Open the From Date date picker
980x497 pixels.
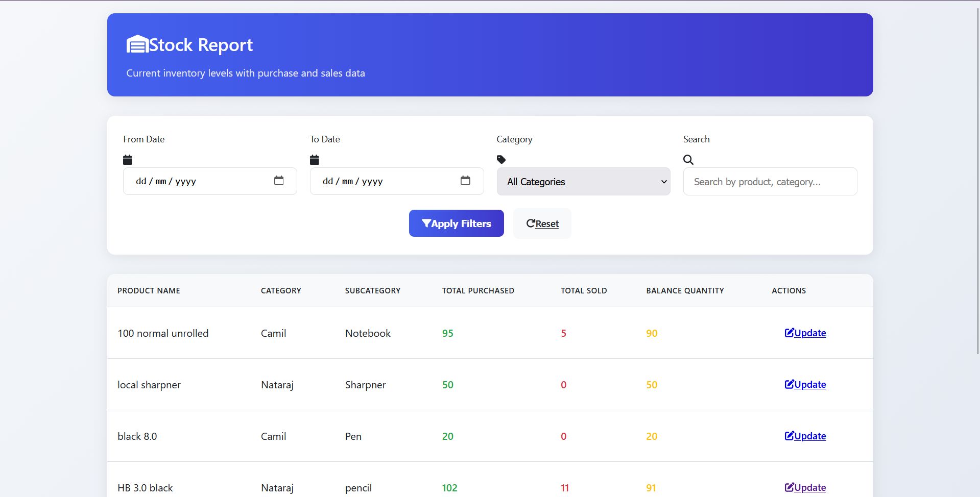279,181
